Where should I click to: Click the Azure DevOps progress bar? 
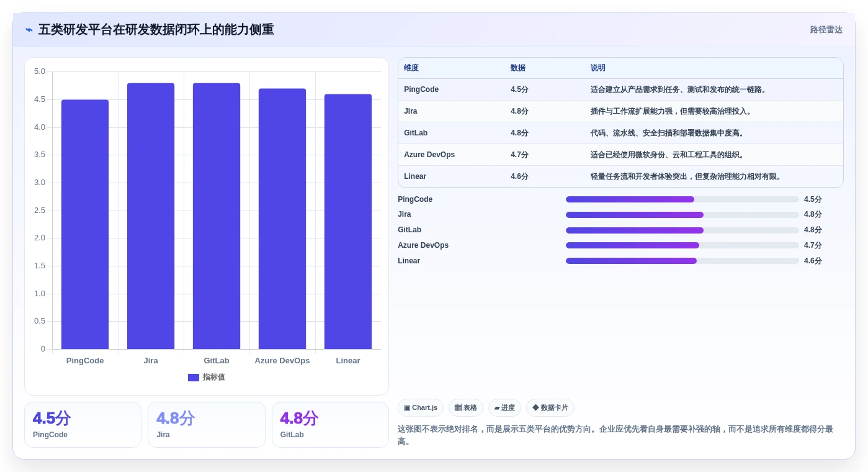(682, 245)
